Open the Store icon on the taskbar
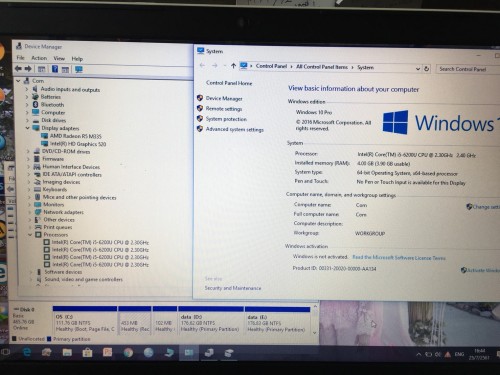The width and height of the screenshot is (500, 375). 87,352
